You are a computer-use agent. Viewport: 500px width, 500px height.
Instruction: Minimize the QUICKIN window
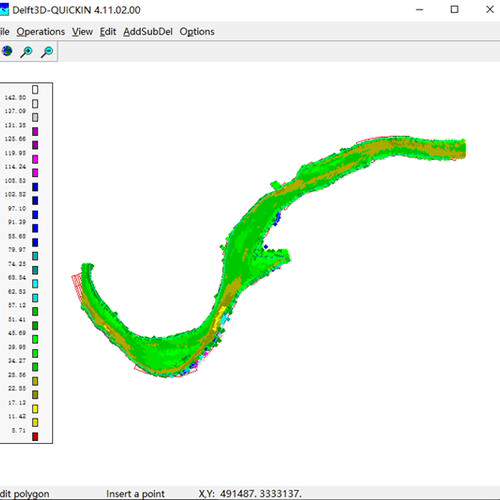click(420, 10)
